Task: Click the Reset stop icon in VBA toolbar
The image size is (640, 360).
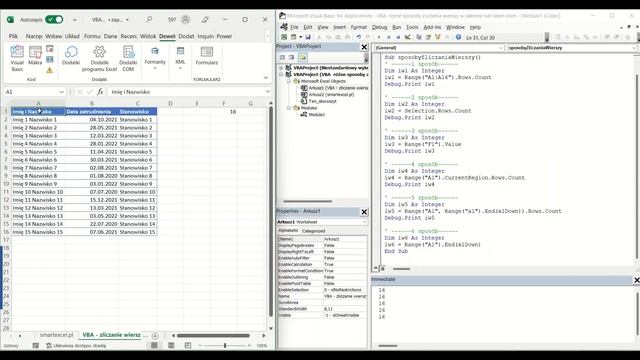Action: coord(398,37)
